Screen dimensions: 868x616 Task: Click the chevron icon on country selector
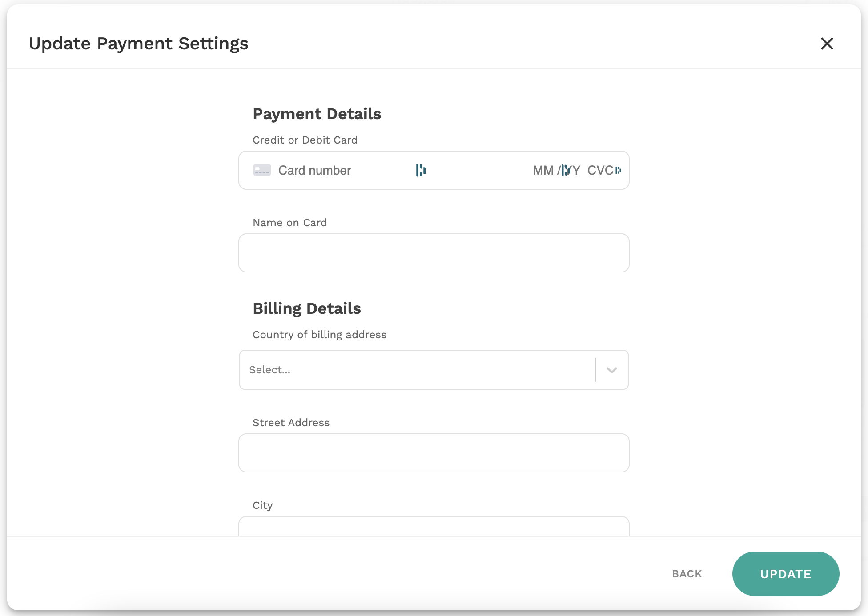pyautogui.click(x=611, y=370)
